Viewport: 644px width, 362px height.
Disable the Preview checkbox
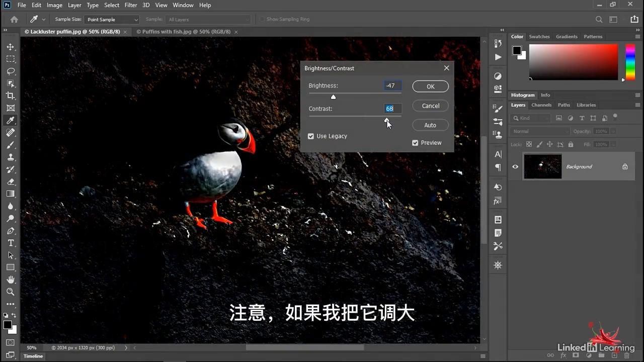point(415,143)
